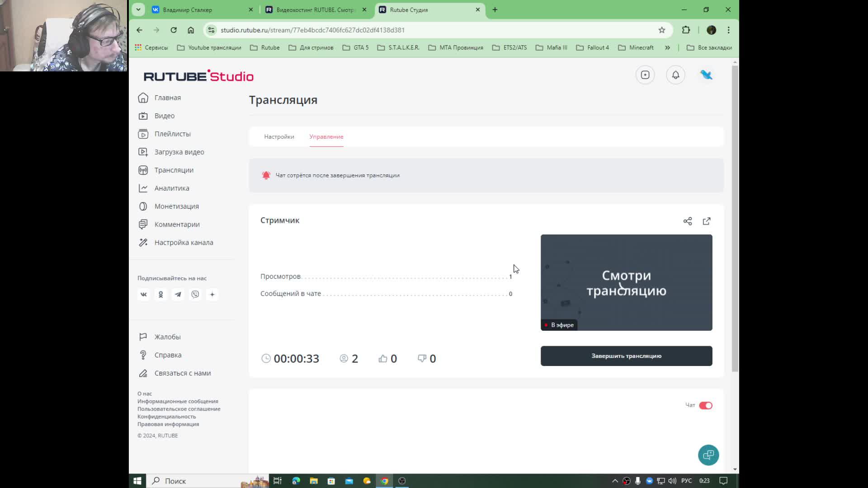Open a new browser tab

tap(495, 9)
